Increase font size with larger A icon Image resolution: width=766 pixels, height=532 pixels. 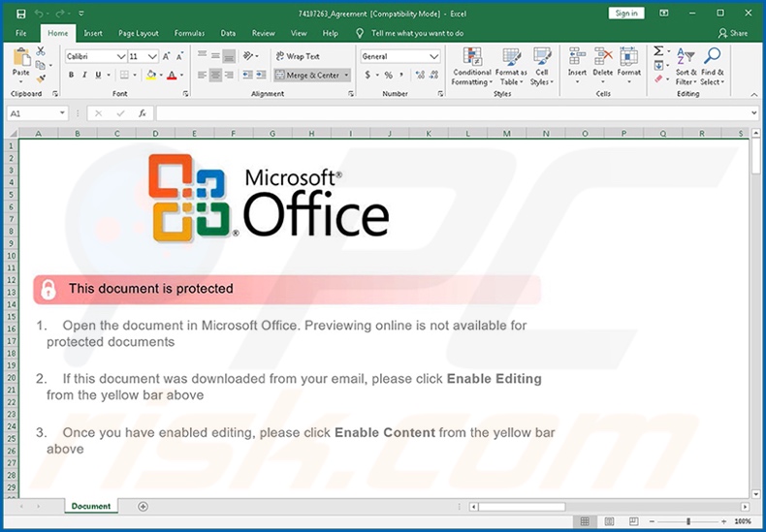[x=167, y=56]
